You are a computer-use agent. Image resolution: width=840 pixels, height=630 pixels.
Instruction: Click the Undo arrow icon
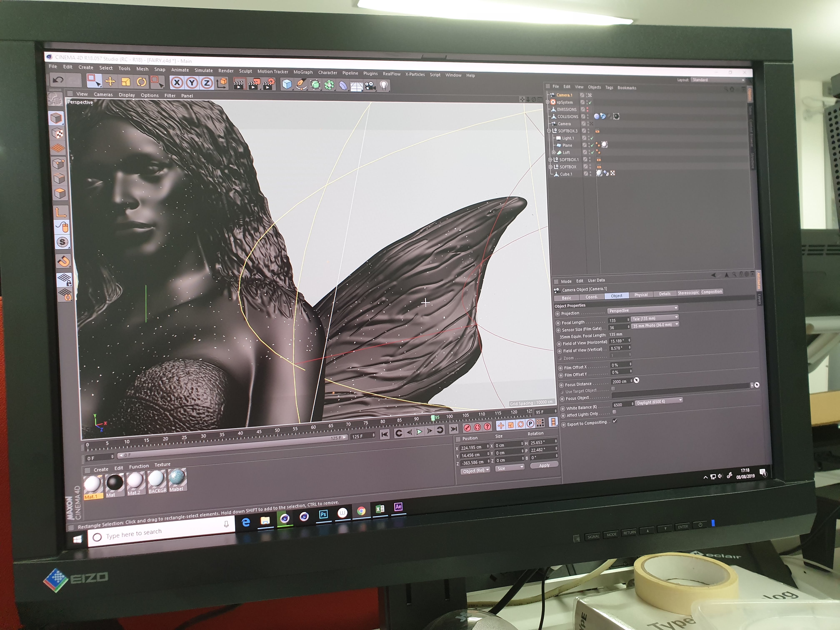coord(58,79)
